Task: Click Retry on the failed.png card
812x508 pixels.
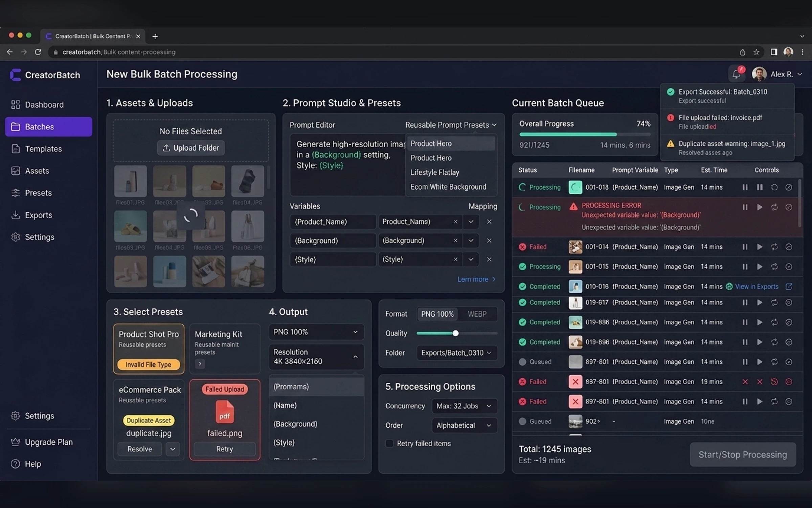Action: [x=224, y=449]
